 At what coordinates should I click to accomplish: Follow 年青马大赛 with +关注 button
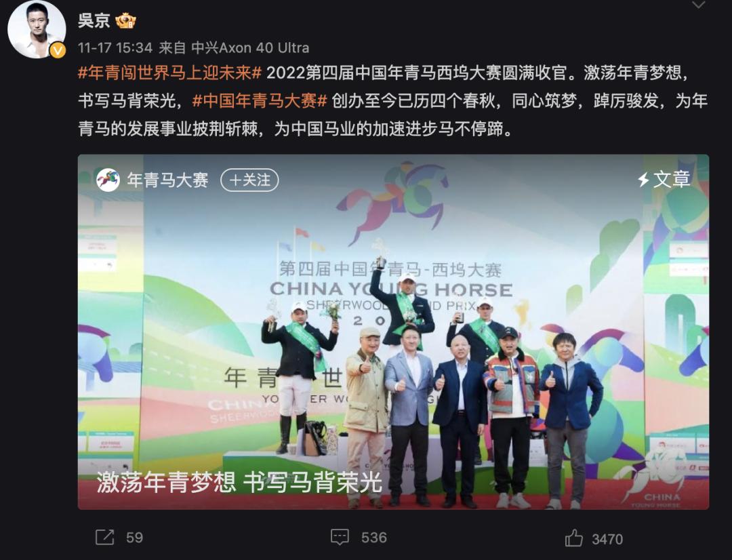249,180
